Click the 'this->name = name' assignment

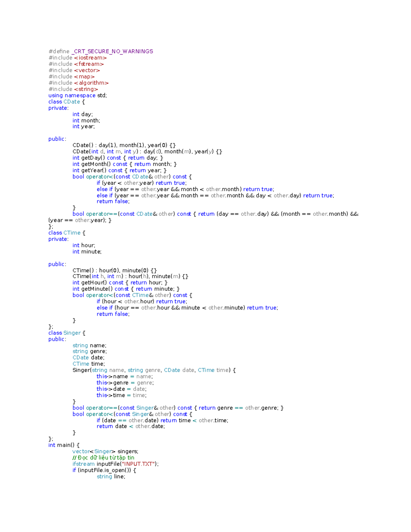[x=125, y=376]
